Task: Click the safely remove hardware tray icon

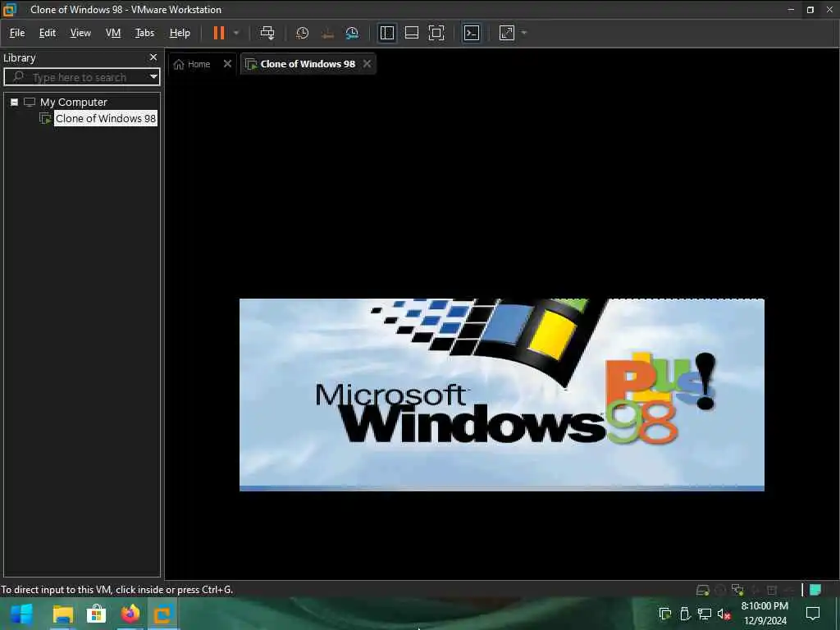Action: [x=685, y=614]
